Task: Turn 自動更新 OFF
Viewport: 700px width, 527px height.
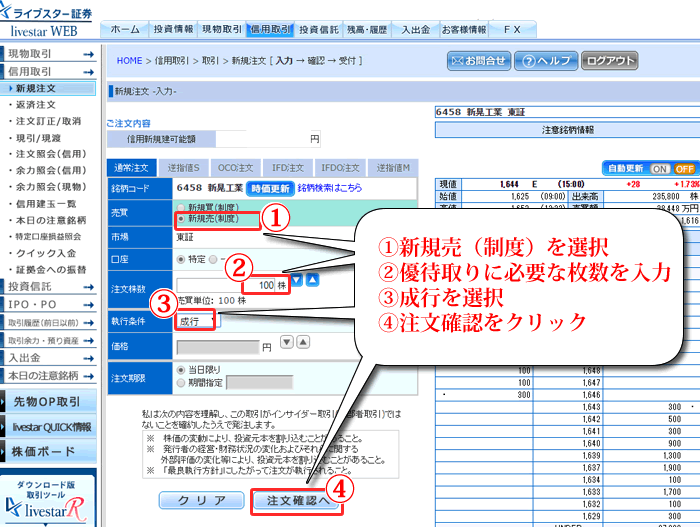Action: (684, 169)
